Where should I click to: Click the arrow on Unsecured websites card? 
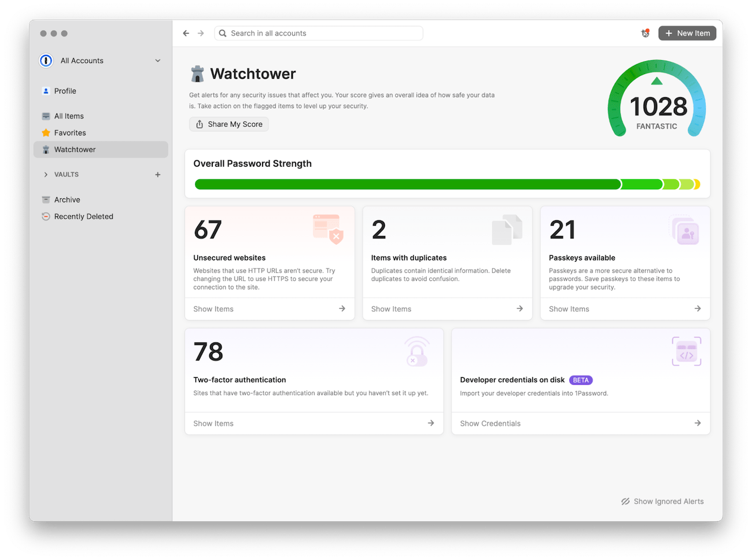342,308
